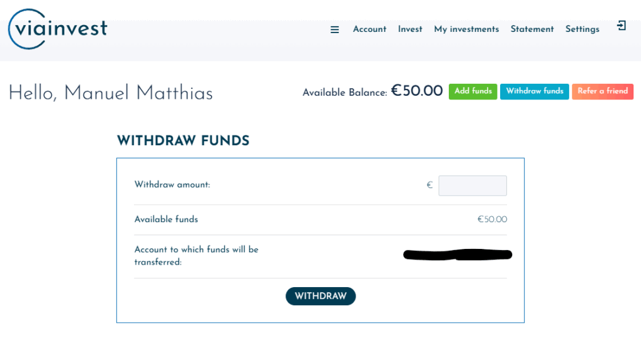Click the WITHDRAW FUNDS heading

point(183,141)
